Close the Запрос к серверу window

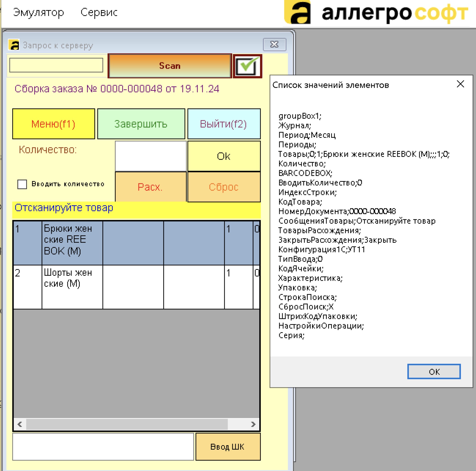pyautogui.click(x=274, y=44)
